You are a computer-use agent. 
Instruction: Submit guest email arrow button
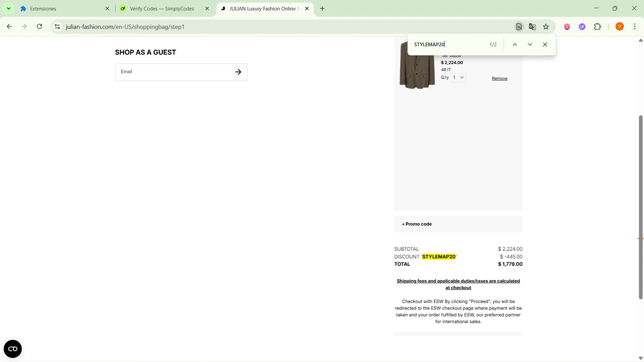[x=238, y=72]
